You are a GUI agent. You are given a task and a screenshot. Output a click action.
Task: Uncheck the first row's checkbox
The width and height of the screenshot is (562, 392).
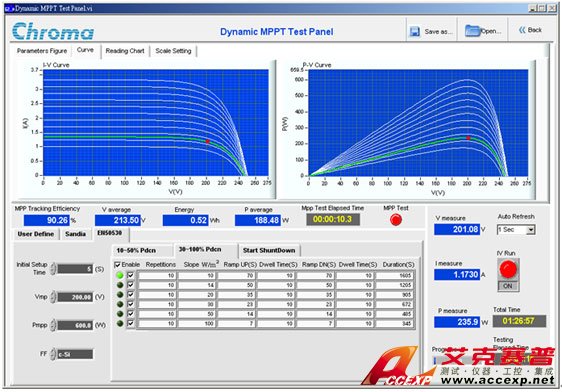(x=130, y=275)
